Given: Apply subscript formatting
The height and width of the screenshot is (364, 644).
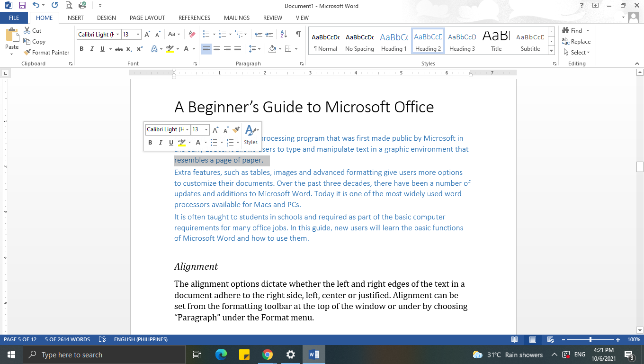Looking at the screenshot, I should click(129, 49).
